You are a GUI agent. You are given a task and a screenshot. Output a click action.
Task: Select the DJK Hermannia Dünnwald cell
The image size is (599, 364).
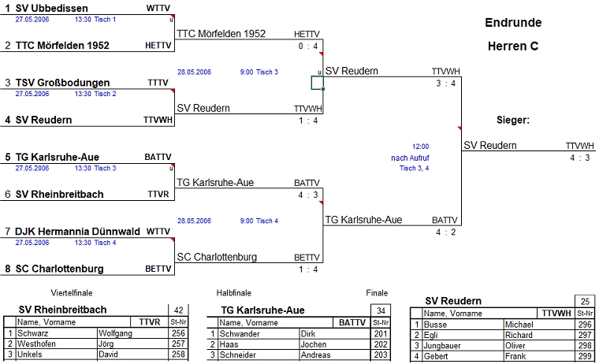(x=76, y=232)
